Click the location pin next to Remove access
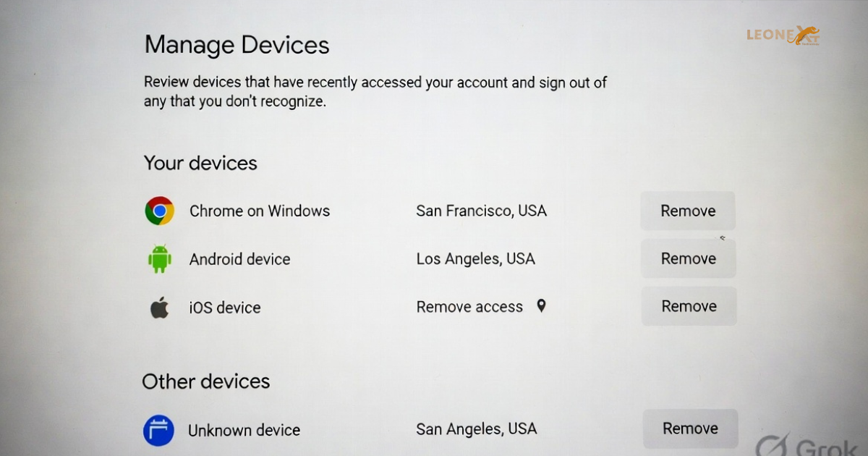 tap(541, 306)
